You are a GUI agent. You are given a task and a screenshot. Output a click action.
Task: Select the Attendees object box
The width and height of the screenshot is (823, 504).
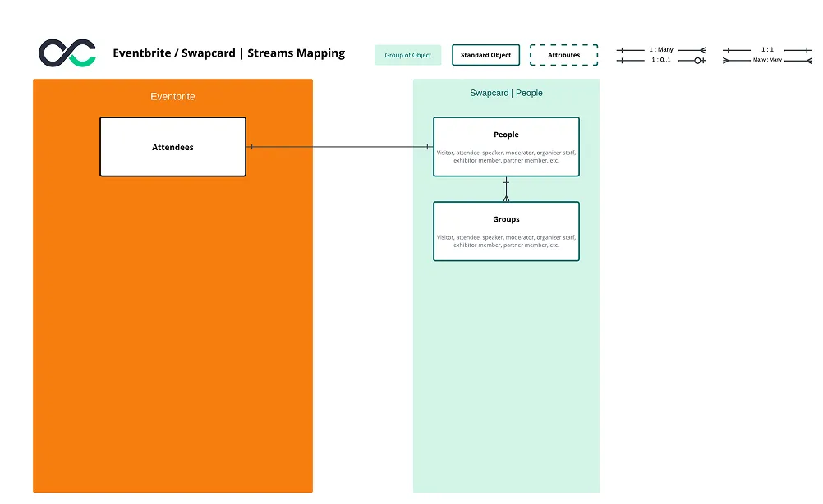172,147
